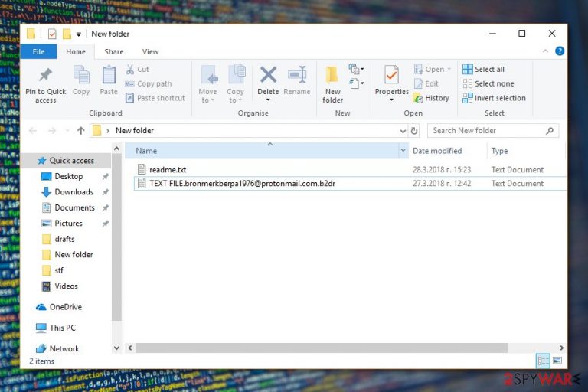Click the address bar path New folder

click(135, 131)
